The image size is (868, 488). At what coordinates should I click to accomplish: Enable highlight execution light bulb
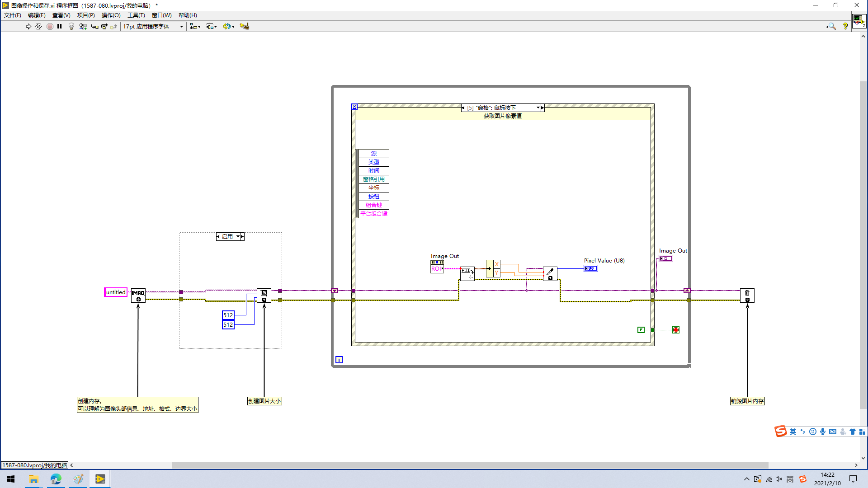point(71,26)
